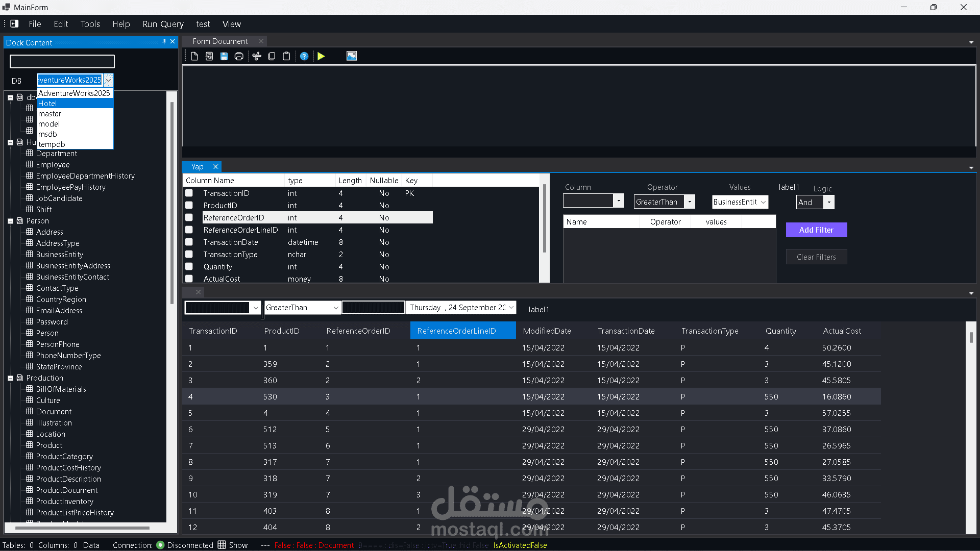Viewport: 980px width, 551px height.
Task: Switch to the Form Document tab
Action: point(220,41)
